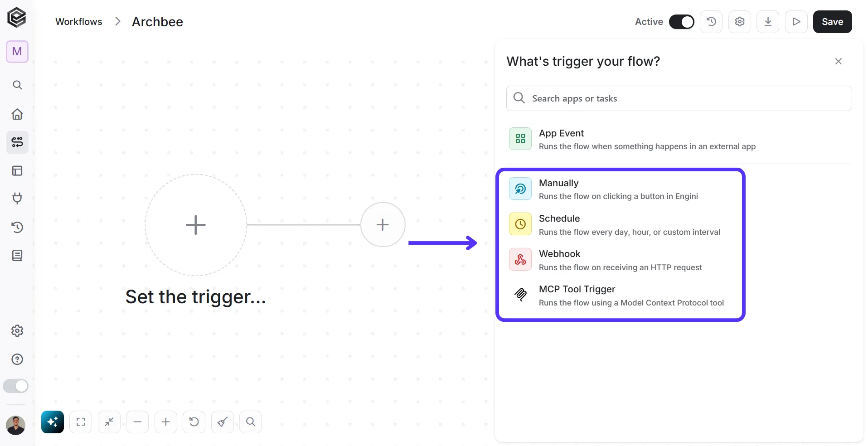Toggle the Active workflow switch
The width and height of the screenshot is (868, 446).
click(x=681, y=22)
